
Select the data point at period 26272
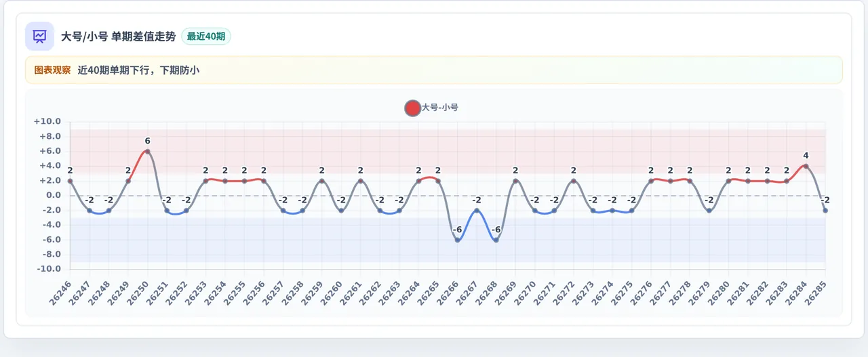(574, 181)
